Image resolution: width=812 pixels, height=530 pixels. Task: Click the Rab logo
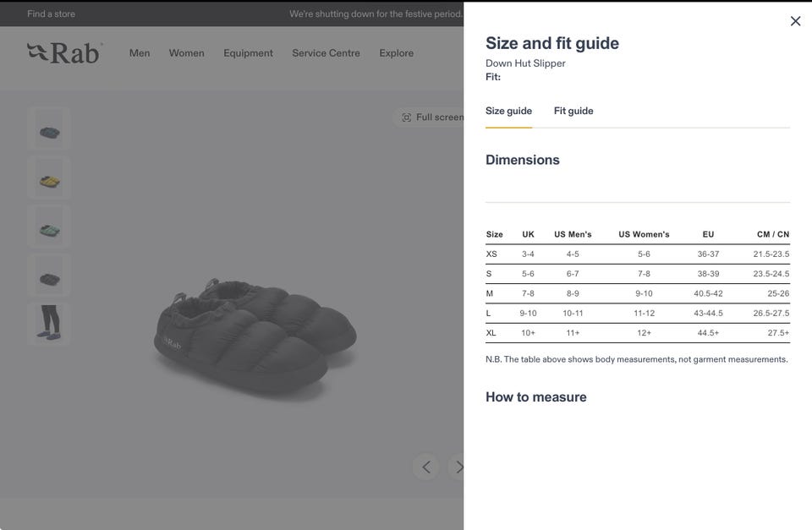[x=64, y=53]
